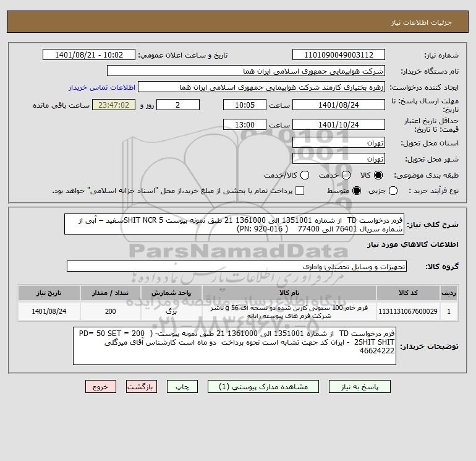
Task: Click the response deadline date 1401/08/24 field
Action: 339,105
